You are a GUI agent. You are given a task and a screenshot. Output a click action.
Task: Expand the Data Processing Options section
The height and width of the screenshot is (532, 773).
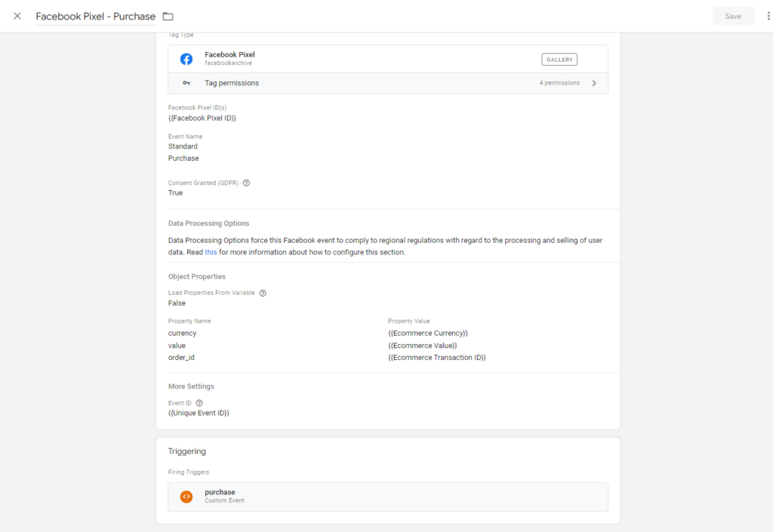click(x=208, y=223)
